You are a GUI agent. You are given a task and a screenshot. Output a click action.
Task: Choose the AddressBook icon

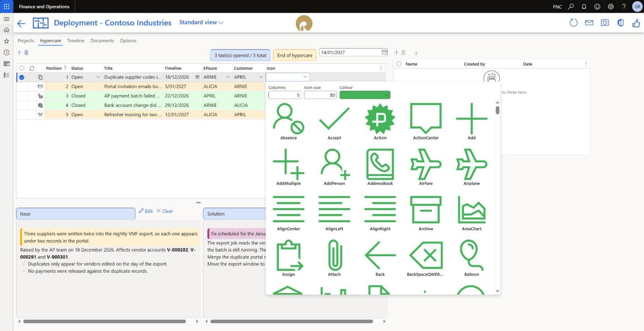pos(380,167)
